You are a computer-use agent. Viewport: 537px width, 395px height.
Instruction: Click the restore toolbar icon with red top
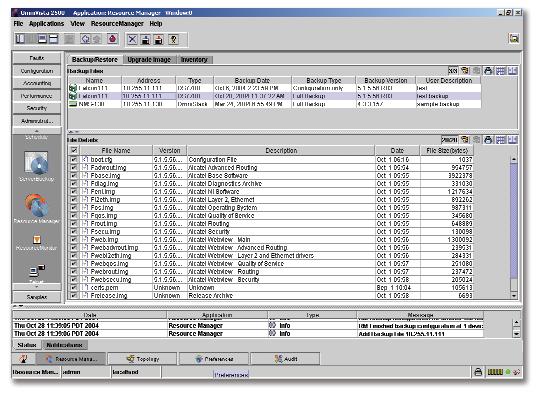click(159, 39)
